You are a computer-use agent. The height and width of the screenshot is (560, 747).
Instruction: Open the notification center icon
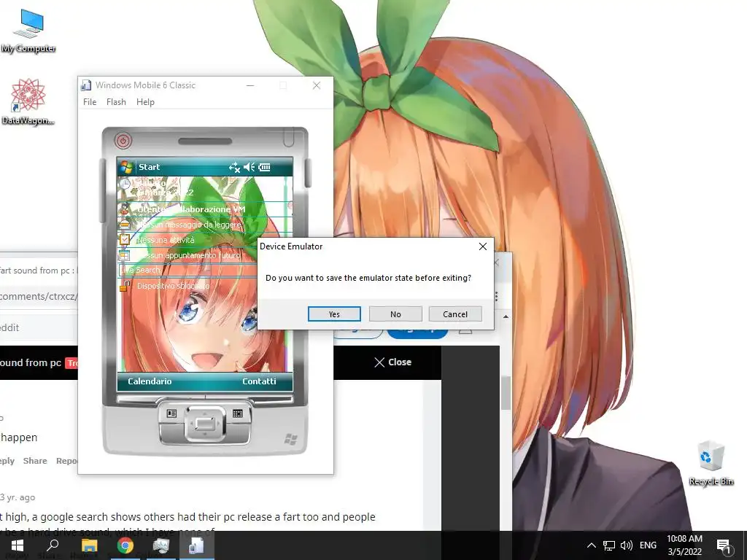[724, 545]
